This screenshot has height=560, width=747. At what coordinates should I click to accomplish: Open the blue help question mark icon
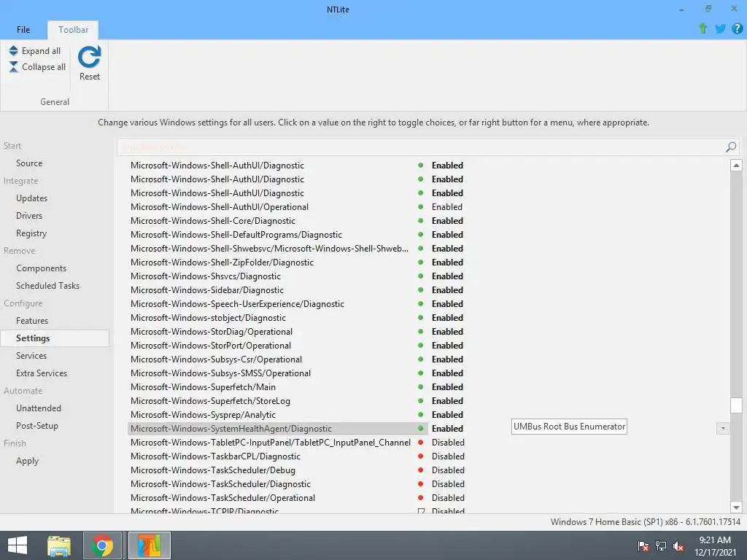click(x=737, y=28)
